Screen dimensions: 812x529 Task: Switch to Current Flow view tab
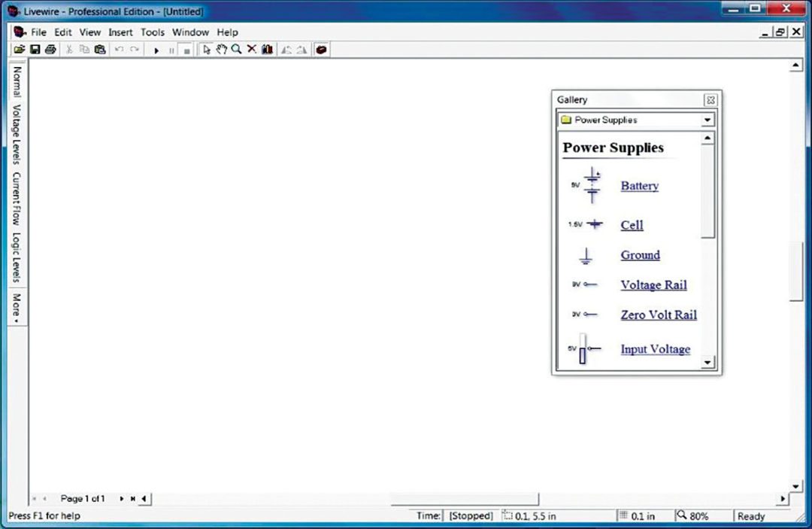[17, 199]
